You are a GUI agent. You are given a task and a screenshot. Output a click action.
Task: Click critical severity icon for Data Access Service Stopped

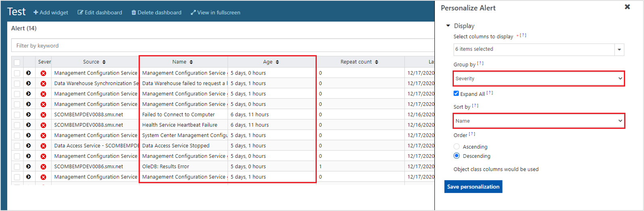pyautogui.click(x=43, y=146)
